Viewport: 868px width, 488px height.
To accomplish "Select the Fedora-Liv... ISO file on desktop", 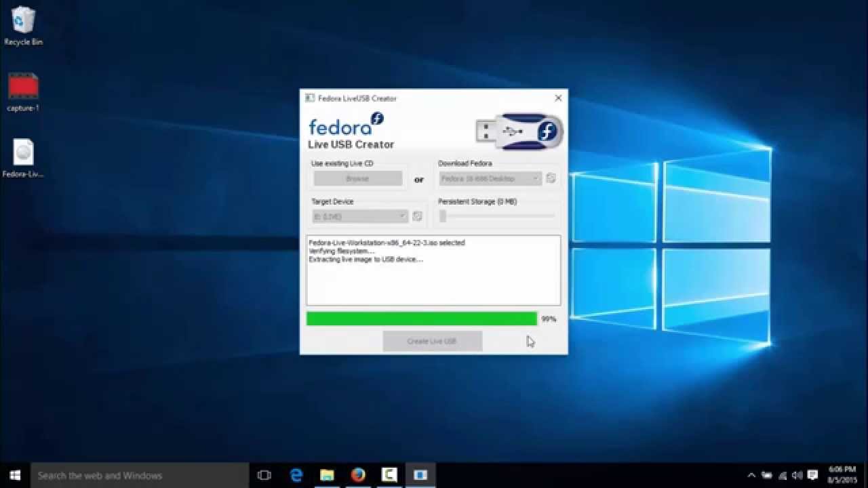I will pos(23,158).
